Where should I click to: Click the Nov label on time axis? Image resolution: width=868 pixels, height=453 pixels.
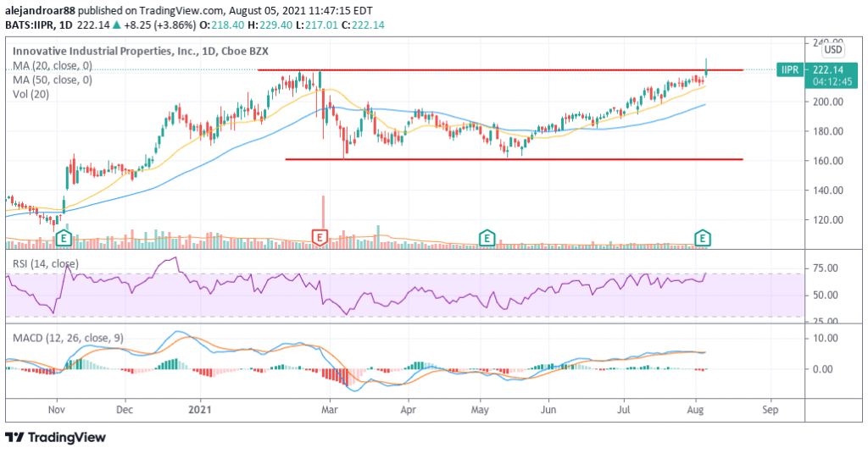57,410
